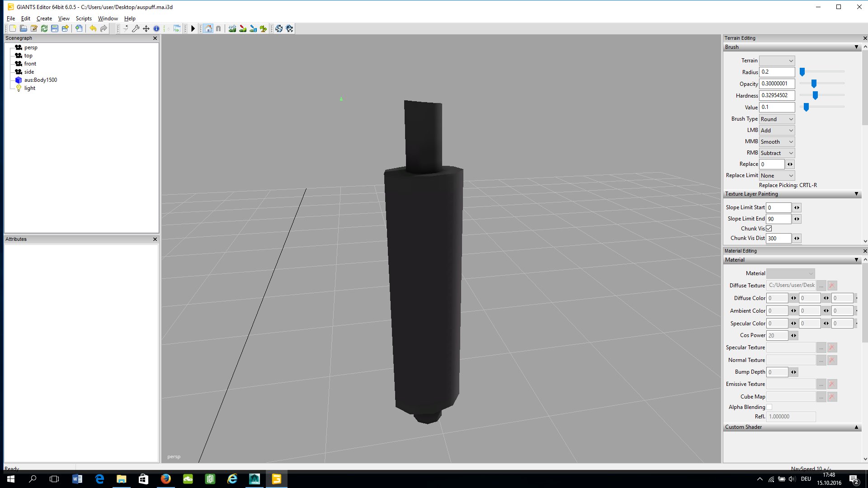
Task: Click the Save floppy disk icon
Action: (55, 28)
